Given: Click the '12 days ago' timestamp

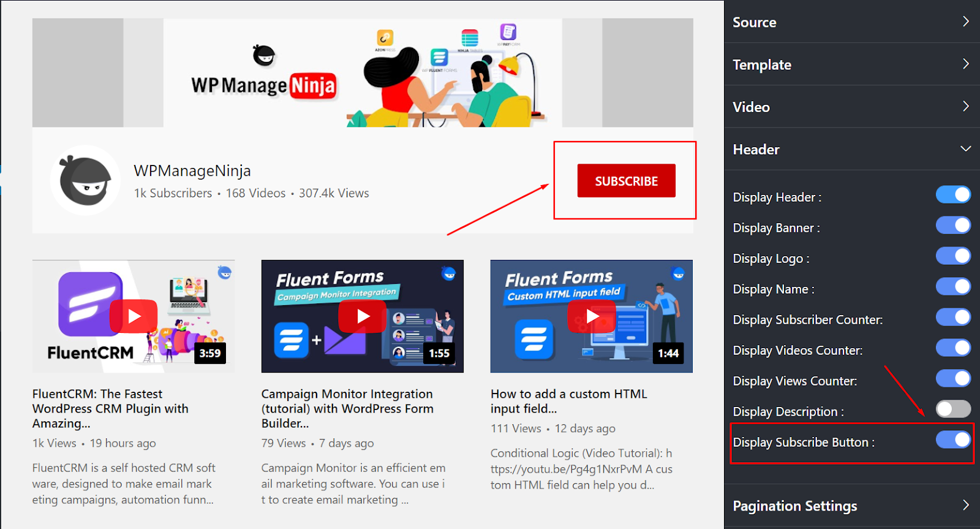Looking at the screenshot, I should pos(585,428).
